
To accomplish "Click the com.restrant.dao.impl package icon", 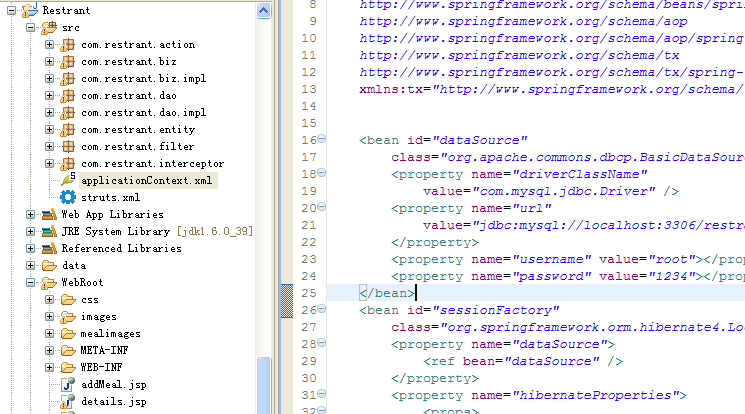I will (68, 113).
